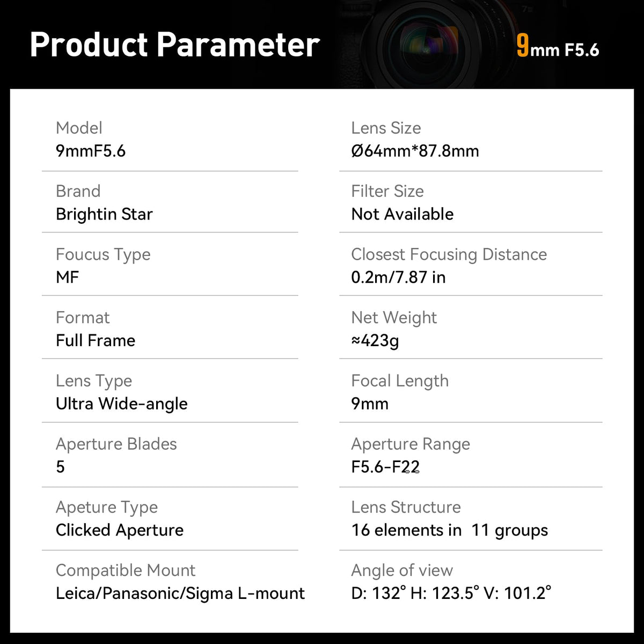Click the Focal Length value "9mm"
644x644 pixels.
point(370,404)
